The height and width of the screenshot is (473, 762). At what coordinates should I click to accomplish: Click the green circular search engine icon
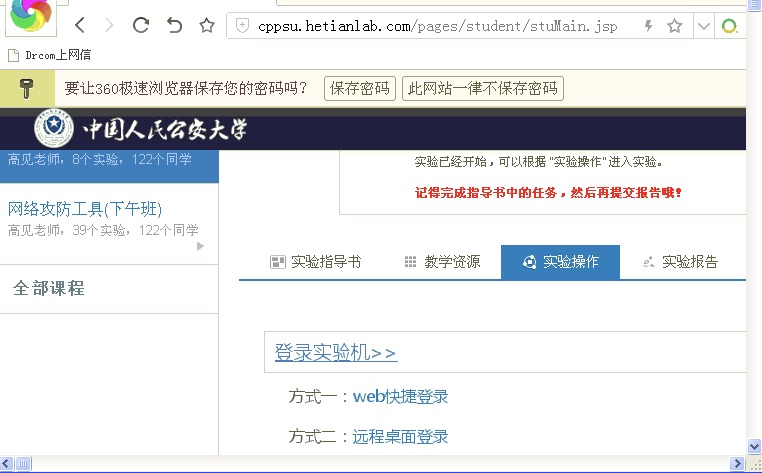(x=729, y=26)
